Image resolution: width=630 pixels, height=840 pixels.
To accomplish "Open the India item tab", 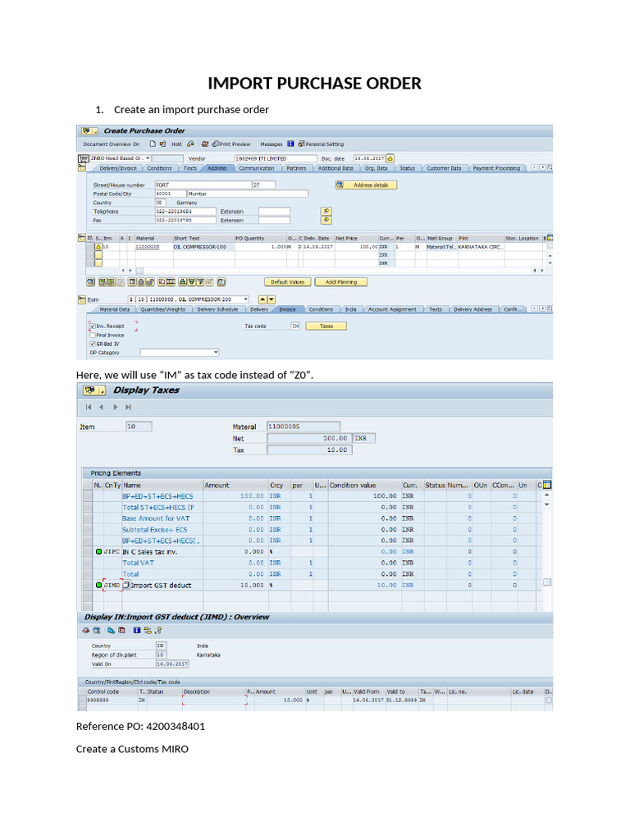I will 350,309.
